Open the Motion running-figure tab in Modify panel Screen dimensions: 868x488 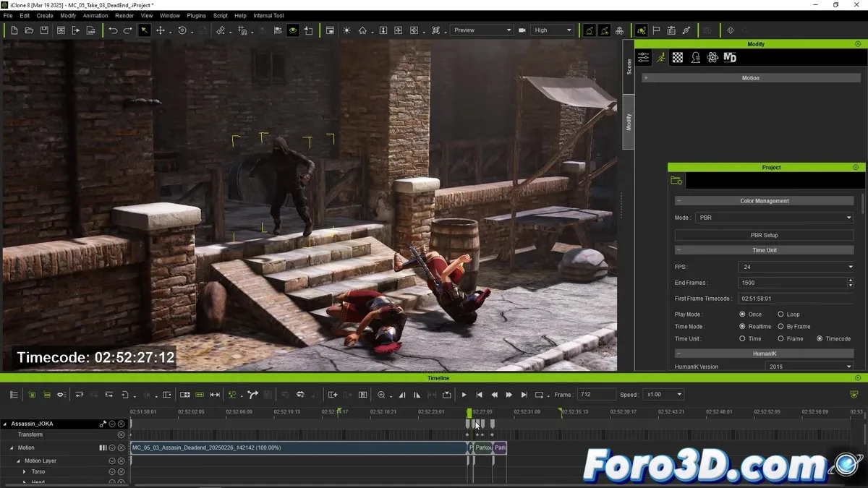[x=660, y=58]
